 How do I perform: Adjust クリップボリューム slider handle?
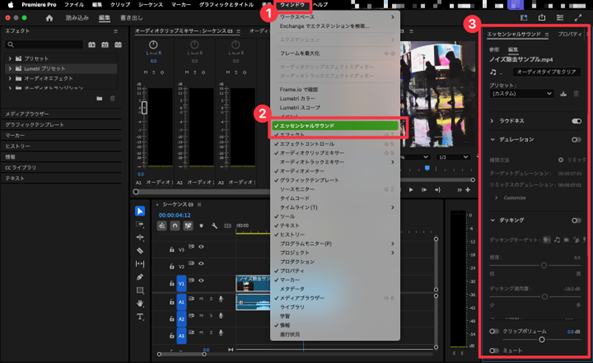[542, 340]
